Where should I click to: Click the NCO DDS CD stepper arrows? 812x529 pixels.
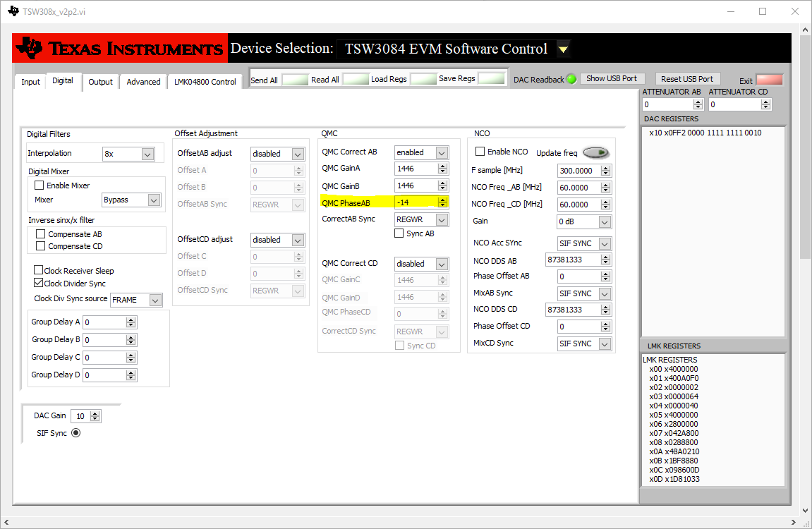606,310
